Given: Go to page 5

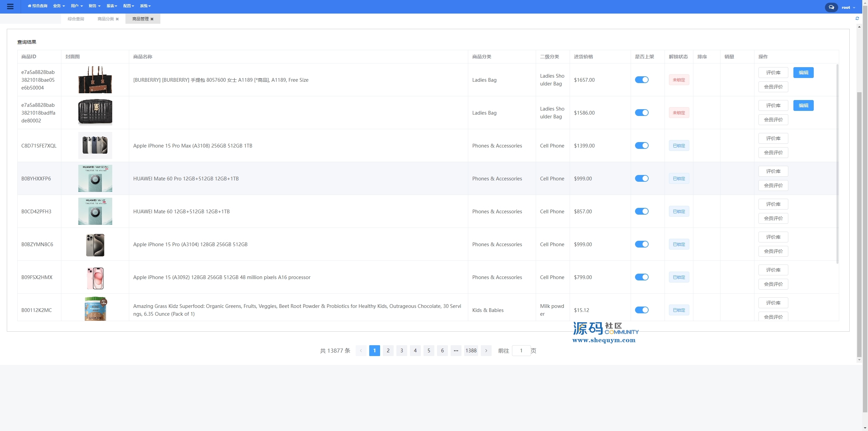Looking at the screenshot, I should [x=429, y=351].
